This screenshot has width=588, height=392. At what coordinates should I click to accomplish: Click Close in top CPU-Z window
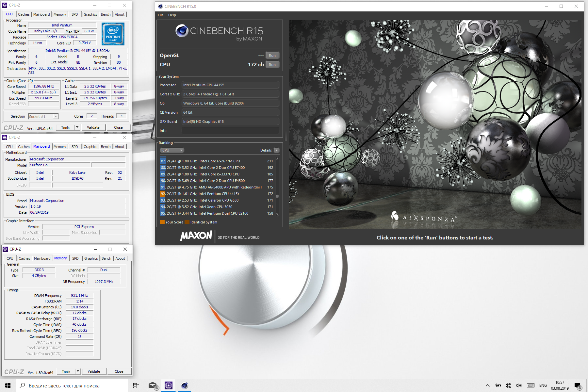[119, 127]
